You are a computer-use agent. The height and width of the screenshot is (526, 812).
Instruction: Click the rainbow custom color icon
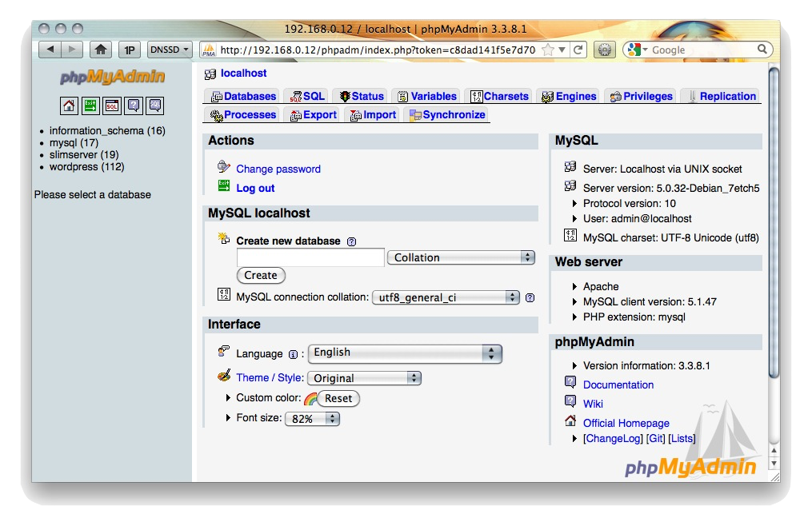pyautogui.click(x=310, y=399)
